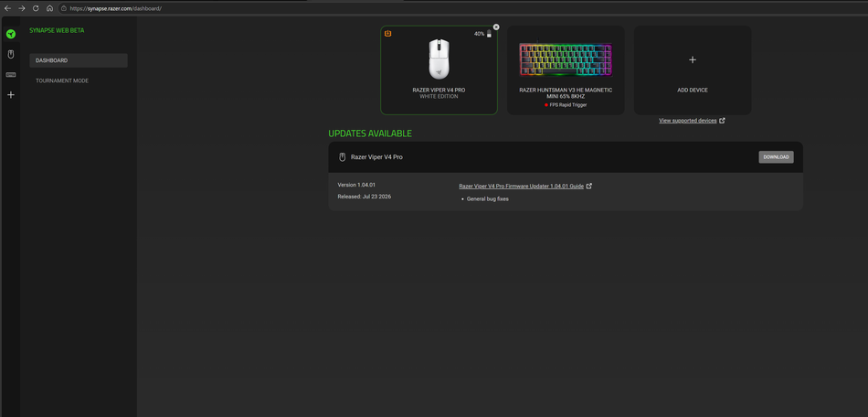The image size is (868, 417).
Task: Remove Viper V4 Pro card with X button
Action: (496, 27)
